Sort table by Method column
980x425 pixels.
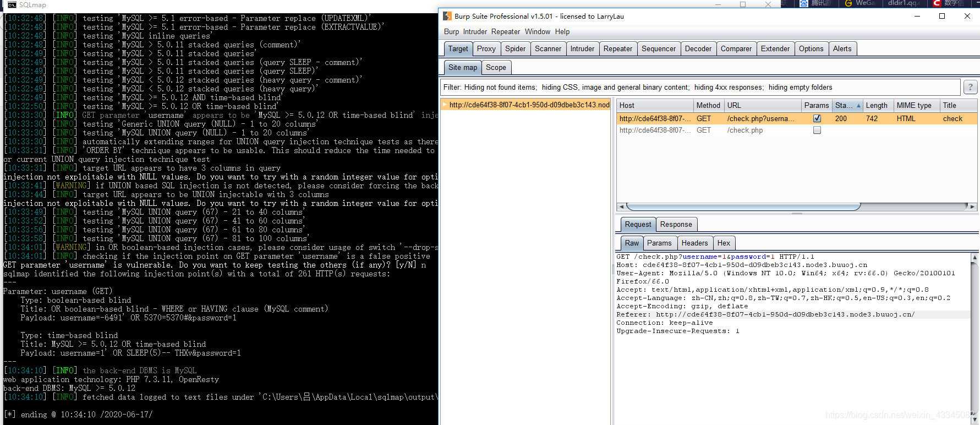[708, 105]
